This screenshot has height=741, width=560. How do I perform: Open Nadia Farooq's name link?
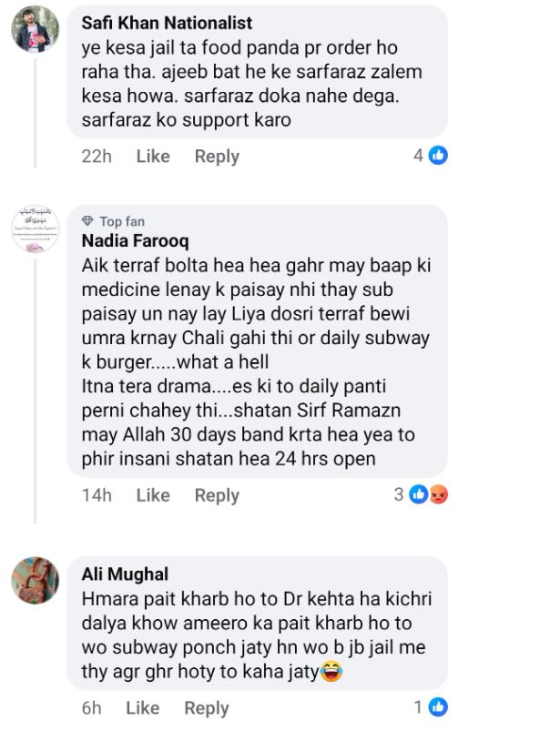(x=135, y=241)
